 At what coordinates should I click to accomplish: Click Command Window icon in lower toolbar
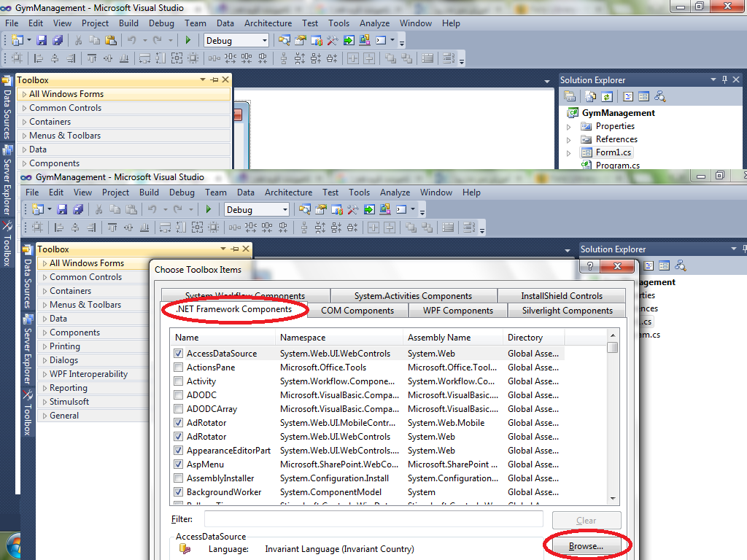tap(401, 209)
